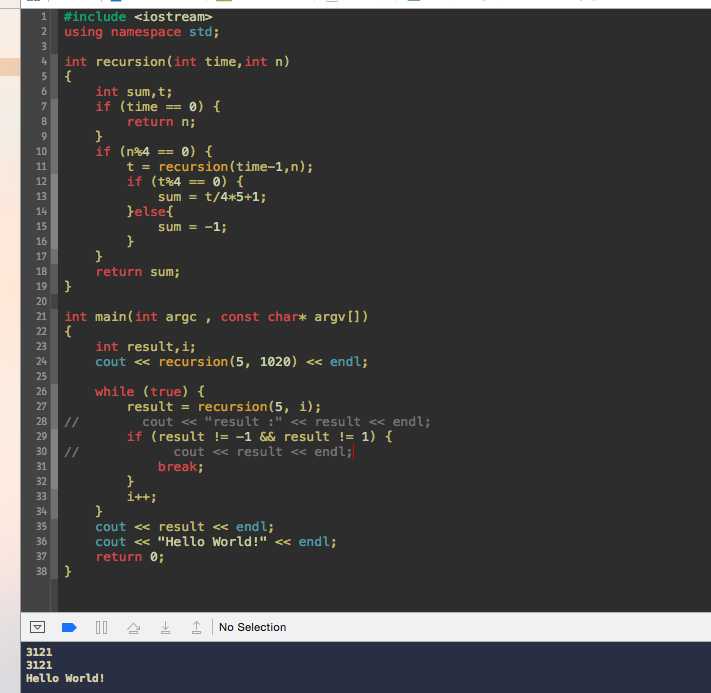This screenshot has width=711, height=693.
Task: Click the 'result = recursion(5, i);' line
Action: [x=224, y=406]
